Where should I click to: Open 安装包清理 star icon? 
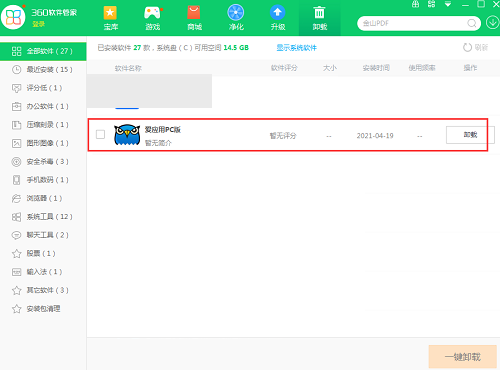16,309
